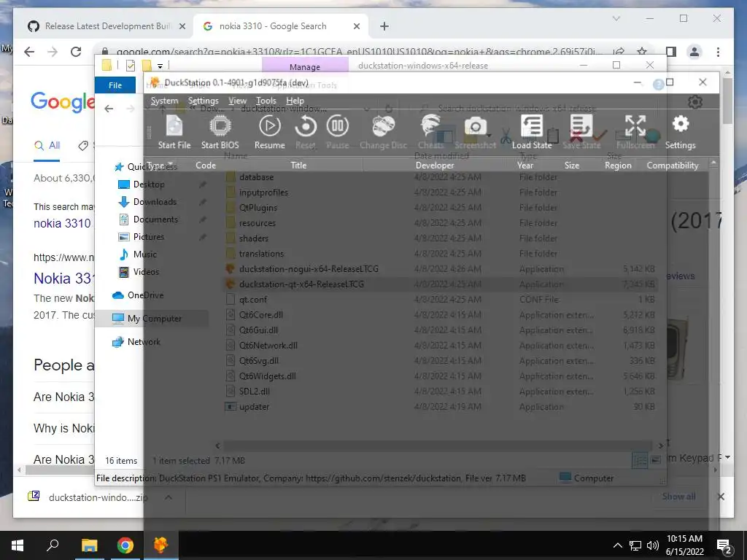
Task: Sort game list by Developer column
Action: pyautogui.click(x=435, y=166)
